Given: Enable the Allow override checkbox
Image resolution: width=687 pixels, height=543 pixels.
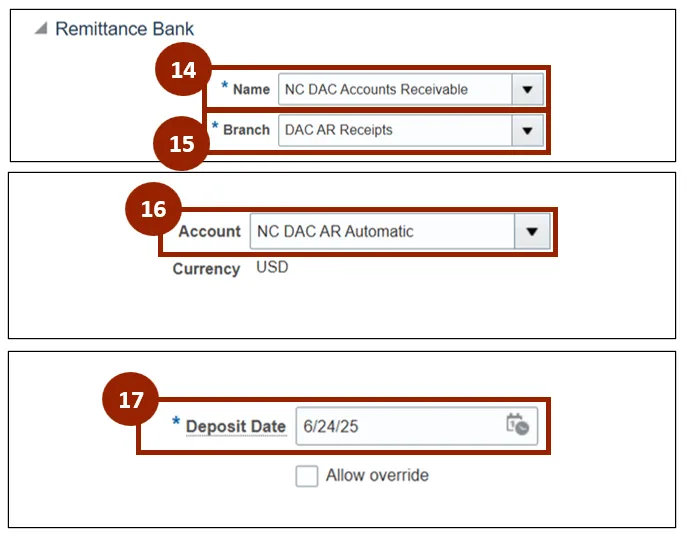Looking at the screenshot, I should 306,476.
